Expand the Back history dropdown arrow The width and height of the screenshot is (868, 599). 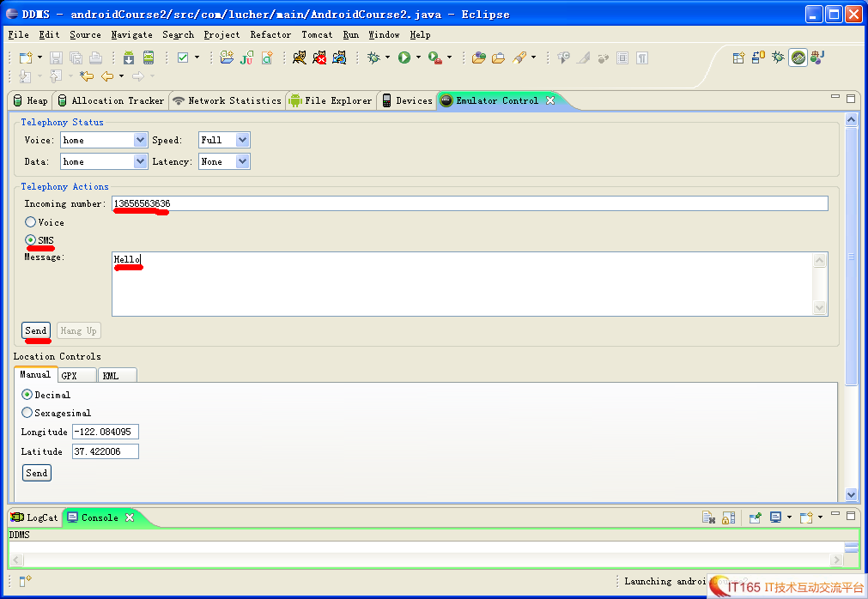tap(122, 76)
